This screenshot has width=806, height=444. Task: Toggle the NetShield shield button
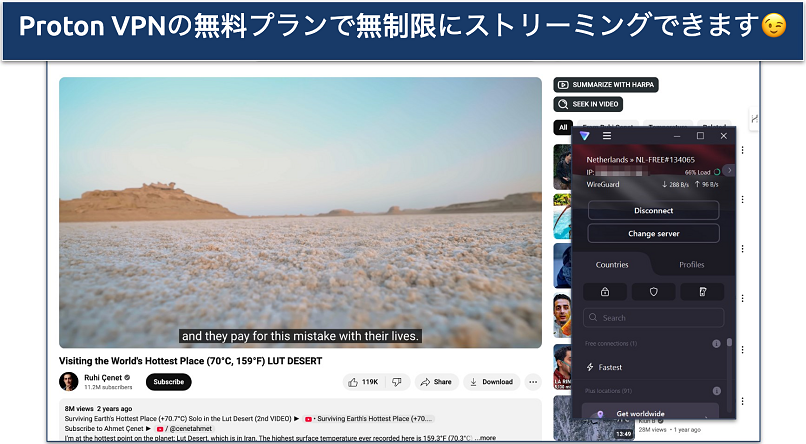click(652, 292)
